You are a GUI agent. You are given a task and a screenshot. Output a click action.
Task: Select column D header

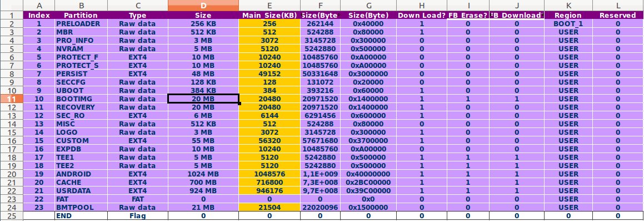tap(203, 6)
